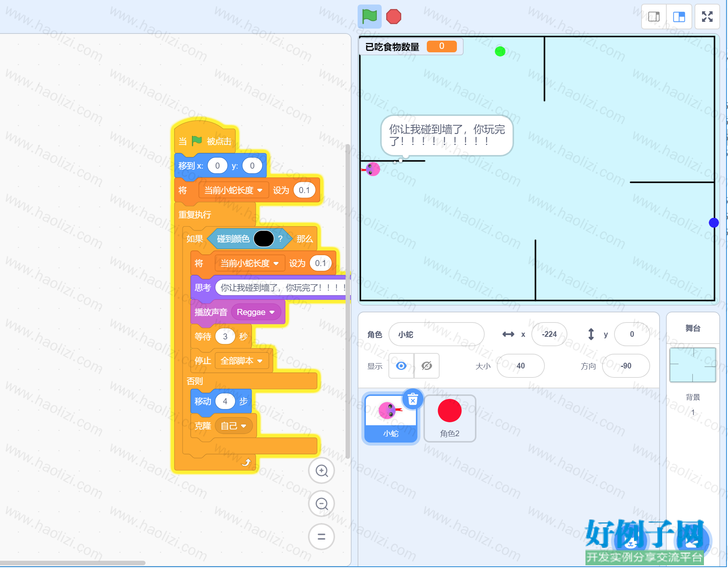The height and width of the screenshot is (569, 728).
Task: Open the 全部脚本 stop dropdown
Action: (242, 361)
